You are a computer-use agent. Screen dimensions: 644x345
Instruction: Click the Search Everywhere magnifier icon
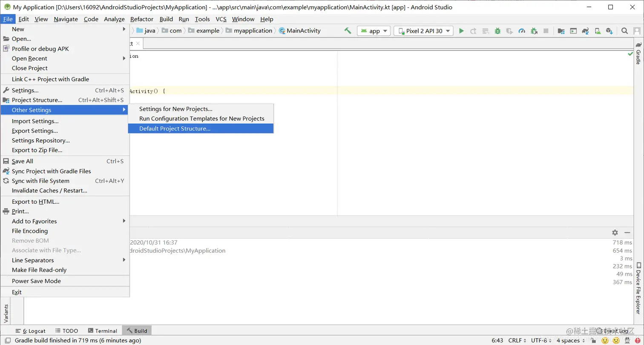[624, 31]
